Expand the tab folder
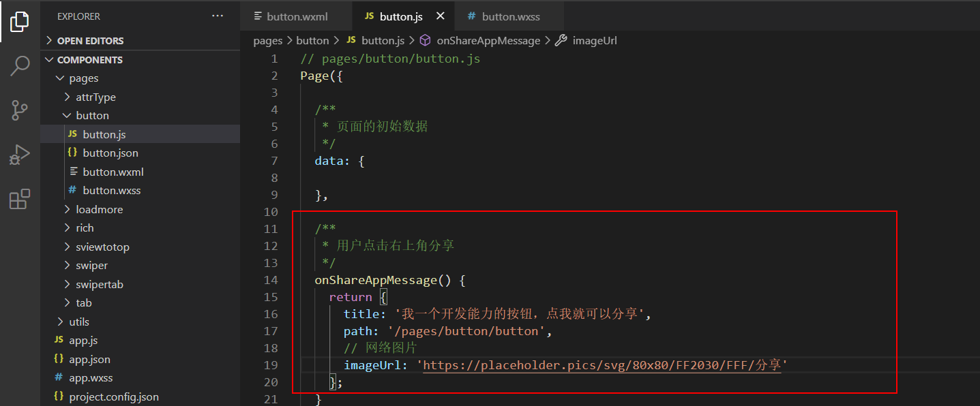This screenshot has height=406, width=980. pos(140,303)
